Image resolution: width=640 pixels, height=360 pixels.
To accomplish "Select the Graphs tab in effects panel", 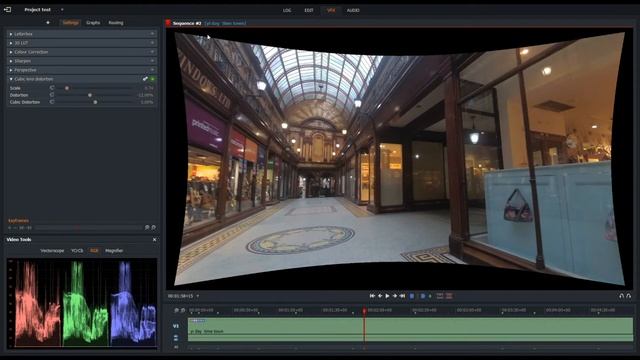I will click(93, 23).
